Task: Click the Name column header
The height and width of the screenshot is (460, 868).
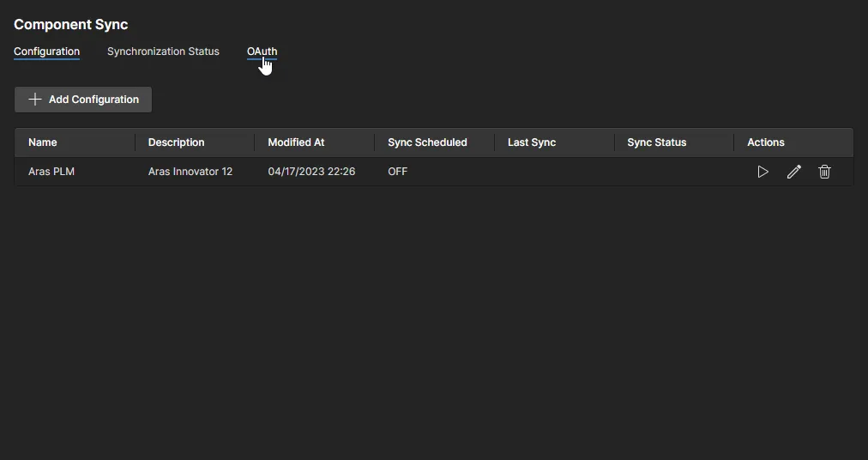Action: [x=43, y=142]
